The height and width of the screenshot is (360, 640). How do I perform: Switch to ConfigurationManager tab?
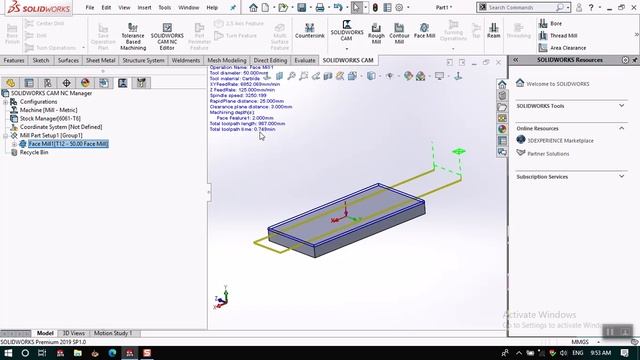[x=48, y=83]
